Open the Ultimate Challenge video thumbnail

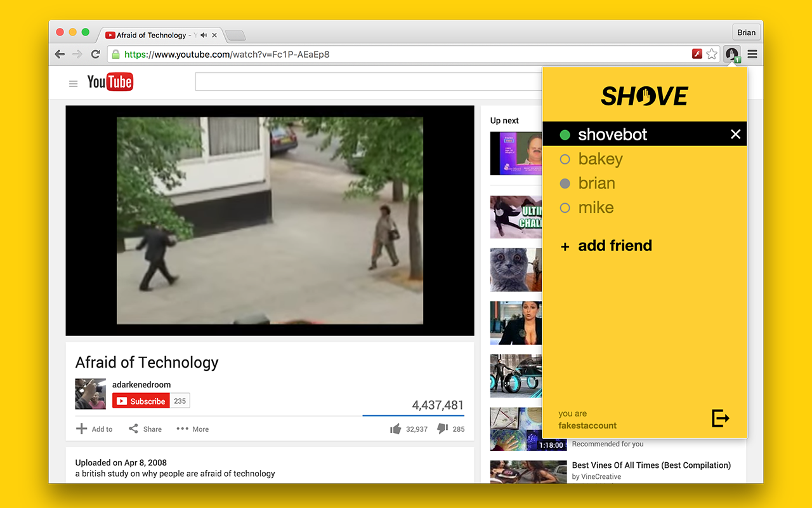pyautogui.click(x=516, y=217)
